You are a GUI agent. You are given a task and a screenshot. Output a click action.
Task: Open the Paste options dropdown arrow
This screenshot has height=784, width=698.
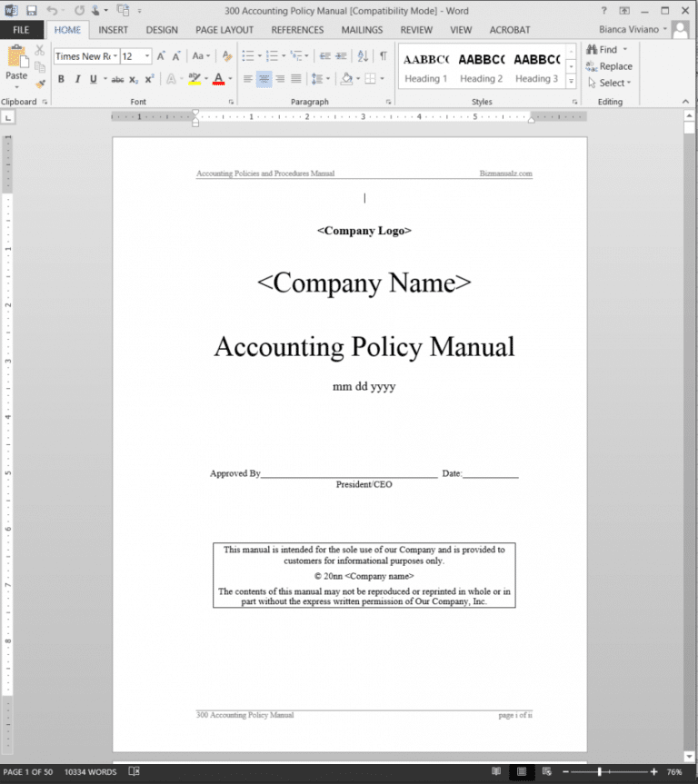(16, 87)
